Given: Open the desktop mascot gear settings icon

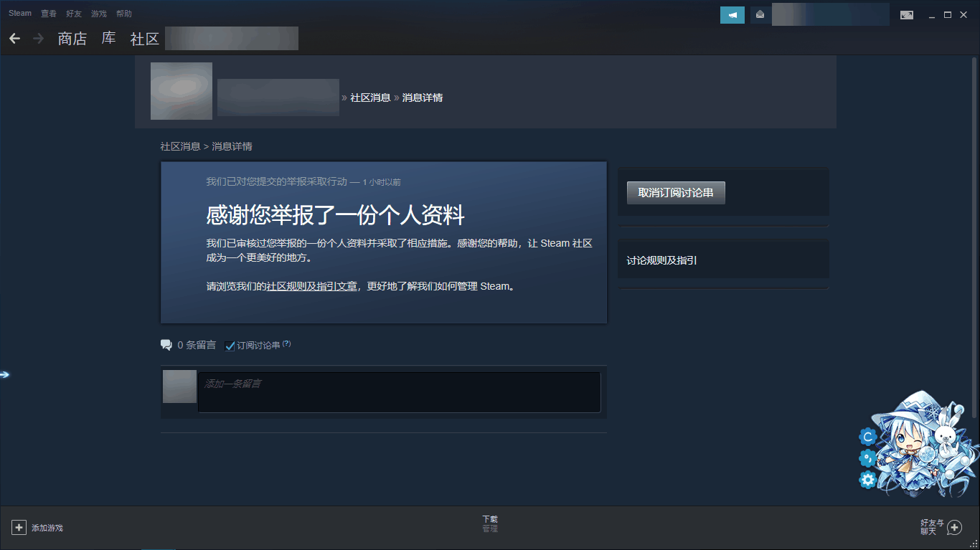Looking at the screenshot, I should pyautogui.click(x=868, y=480).
